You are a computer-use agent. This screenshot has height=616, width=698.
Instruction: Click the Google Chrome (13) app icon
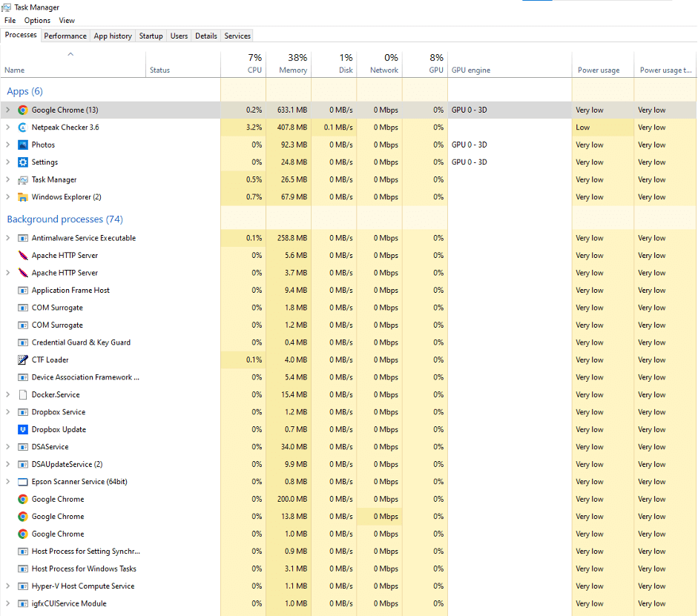(x=23, y=110)
